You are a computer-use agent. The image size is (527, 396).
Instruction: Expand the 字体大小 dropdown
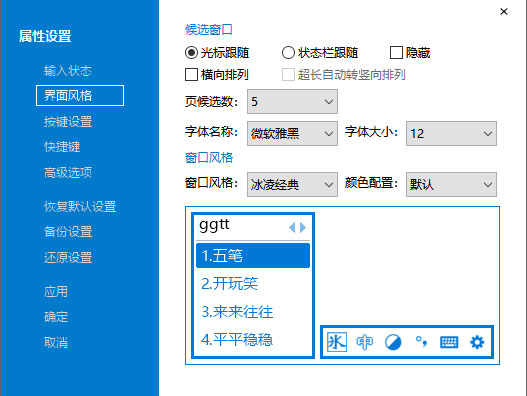(451, 133)
